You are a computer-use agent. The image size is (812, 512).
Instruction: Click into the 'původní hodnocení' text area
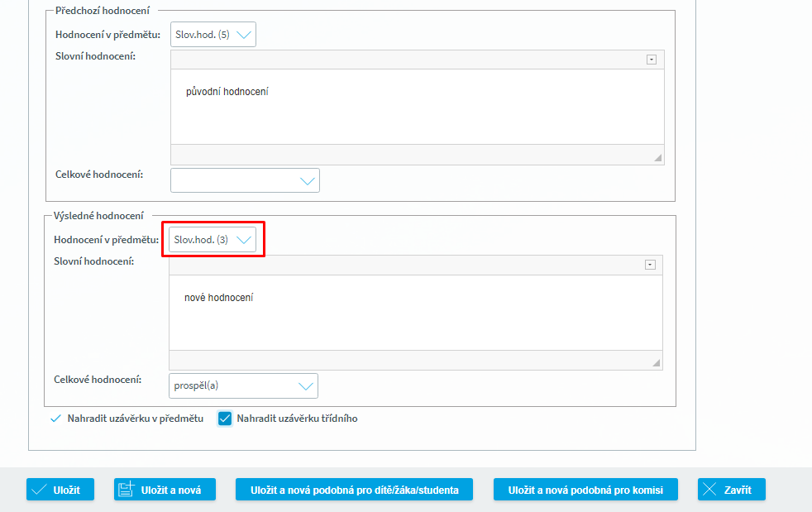click(x=417, y=106)
